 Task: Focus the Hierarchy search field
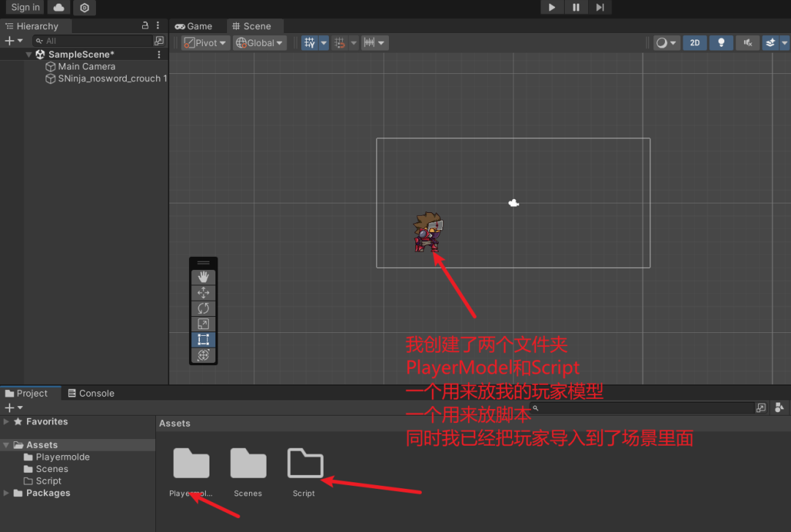click(92, 40)
